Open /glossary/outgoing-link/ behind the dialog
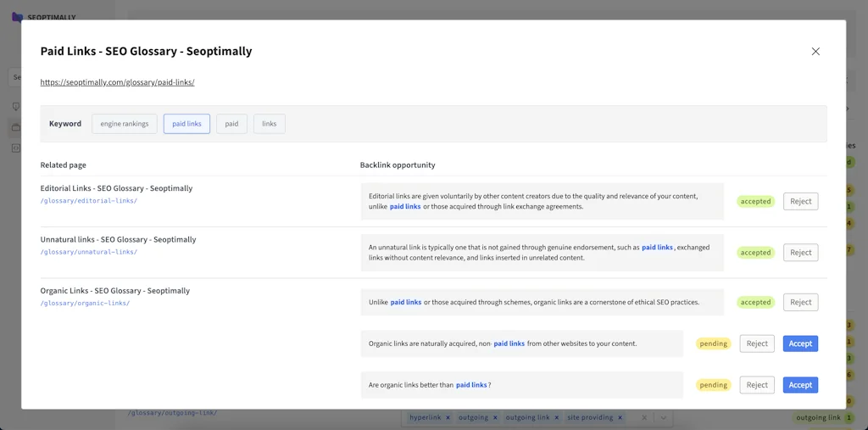 pyautogui.click(x=173, y=413)
